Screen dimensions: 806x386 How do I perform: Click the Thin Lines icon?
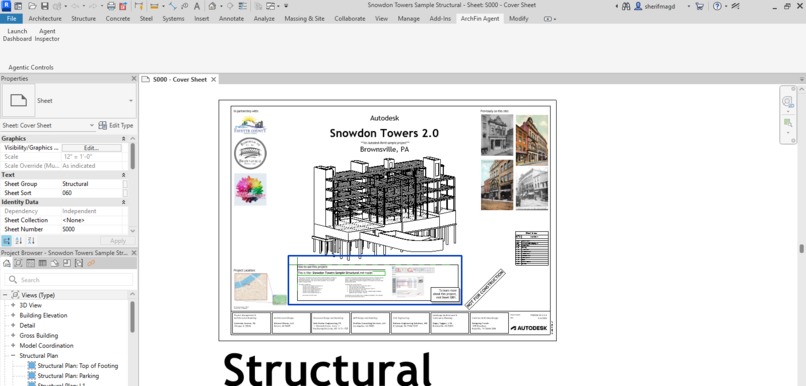[242, 6]
